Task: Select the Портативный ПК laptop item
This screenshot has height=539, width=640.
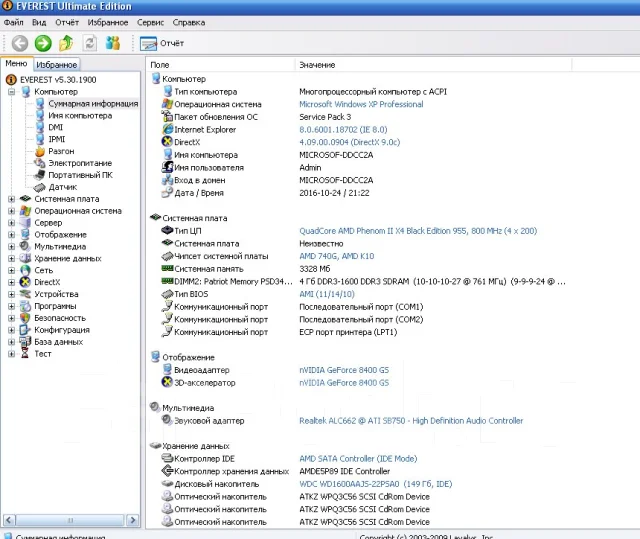Action: point(80,175)
